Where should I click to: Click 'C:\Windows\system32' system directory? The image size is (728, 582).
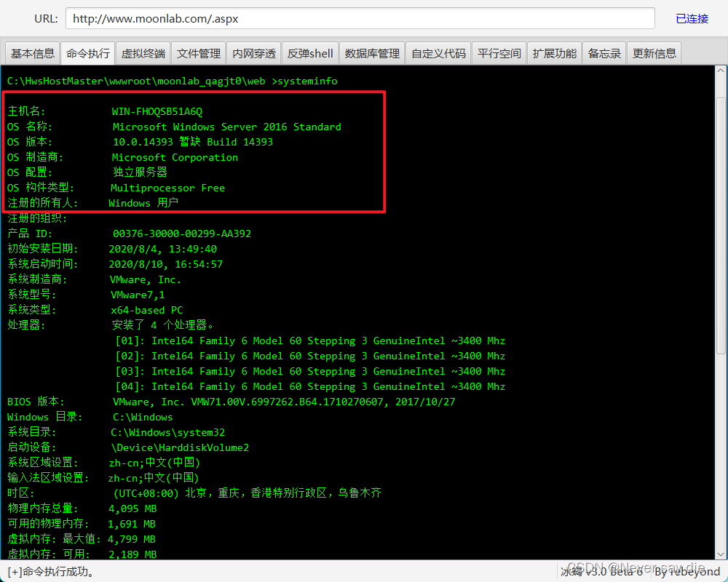click(x=167, y=433)
